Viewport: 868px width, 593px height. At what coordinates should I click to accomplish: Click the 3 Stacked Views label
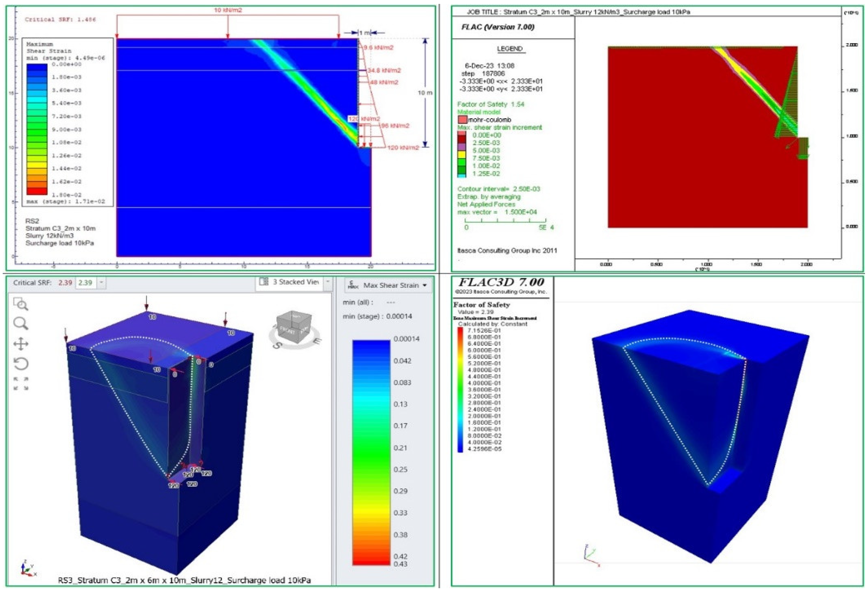click(x=295, y=282)
